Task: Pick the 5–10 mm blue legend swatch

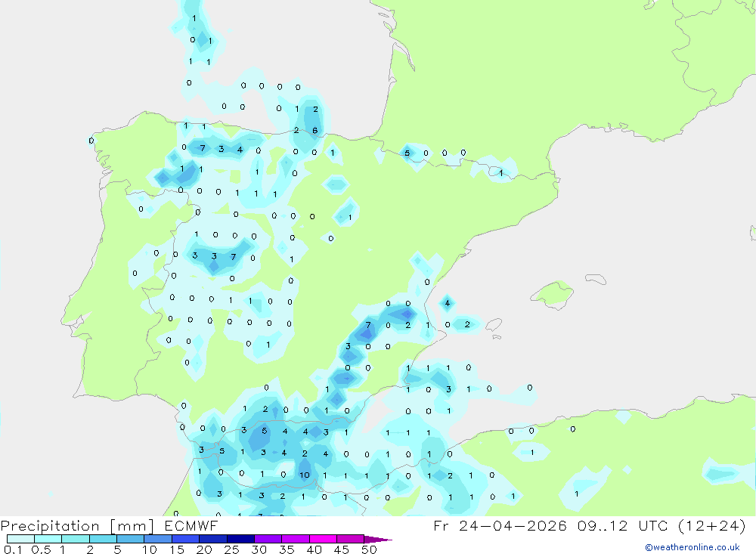Action: (131, 539)
